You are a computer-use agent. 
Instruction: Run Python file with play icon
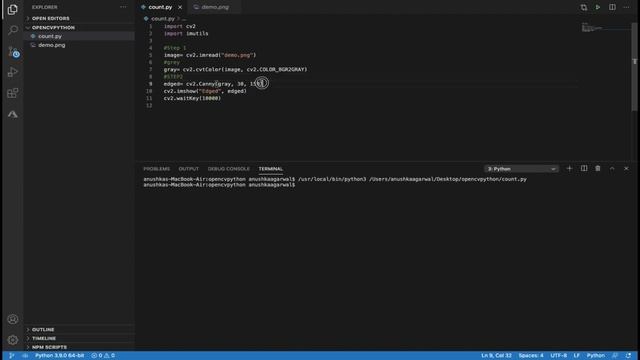click(598, 7)
